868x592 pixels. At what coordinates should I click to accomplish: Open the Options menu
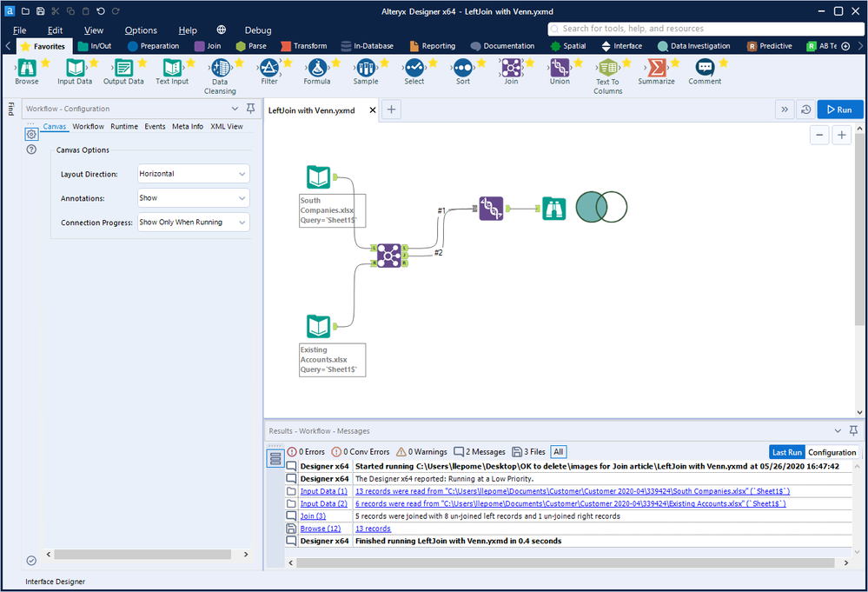tap(141, 30)
